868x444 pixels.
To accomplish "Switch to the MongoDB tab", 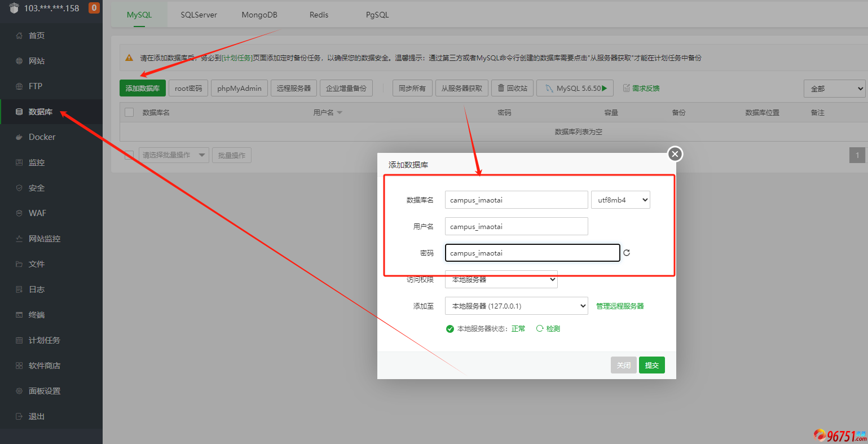I will 259,15.
